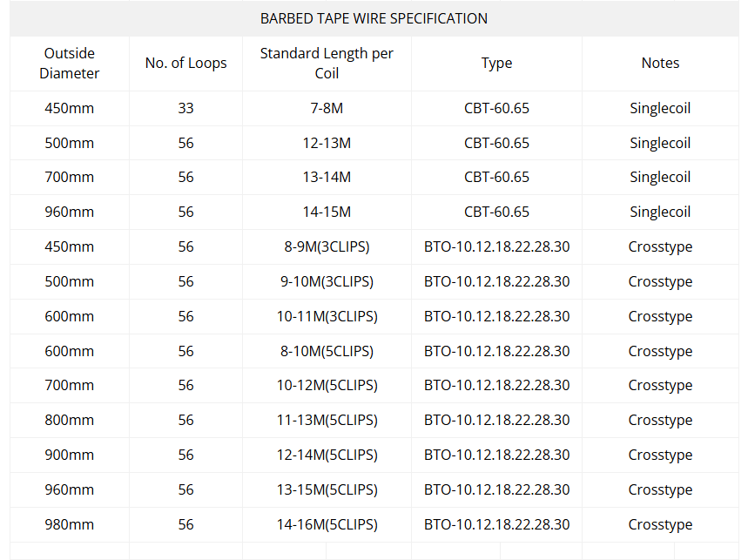Select the Type column header
This screenshot has width=748, height=560.
click(x=496, y=63)
